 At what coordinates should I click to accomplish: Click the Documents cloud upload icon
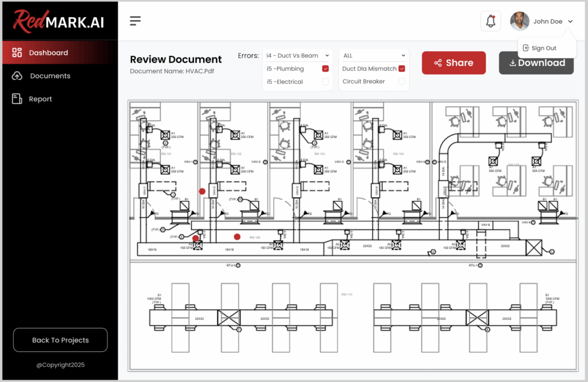(x=17, y=76)
